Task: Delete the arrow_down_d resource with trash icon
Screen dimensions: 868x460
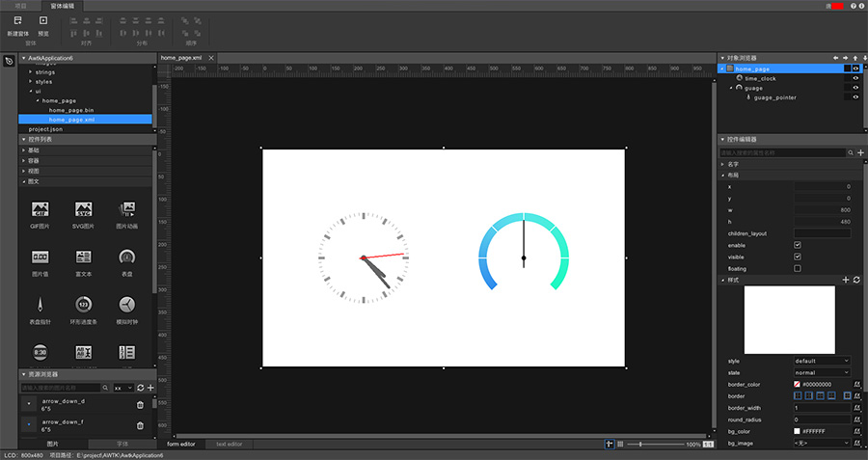Action: (140, 404)
